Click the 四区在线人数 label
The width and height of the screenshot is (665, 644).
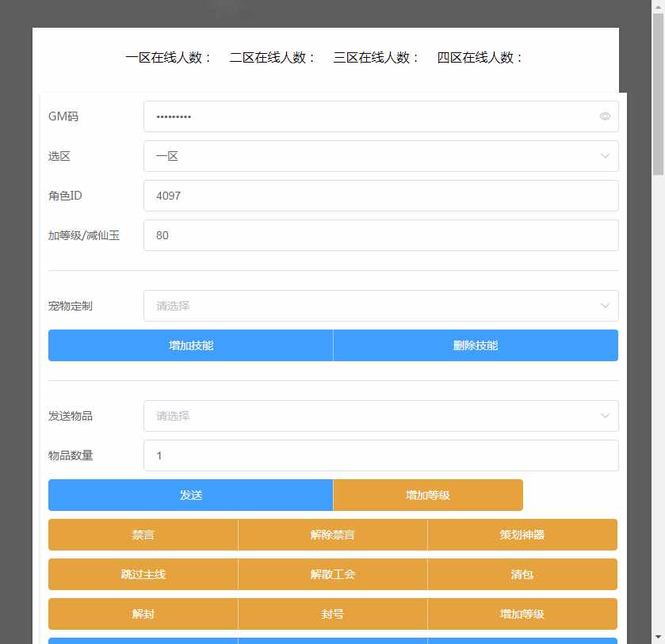coord(480,57)
